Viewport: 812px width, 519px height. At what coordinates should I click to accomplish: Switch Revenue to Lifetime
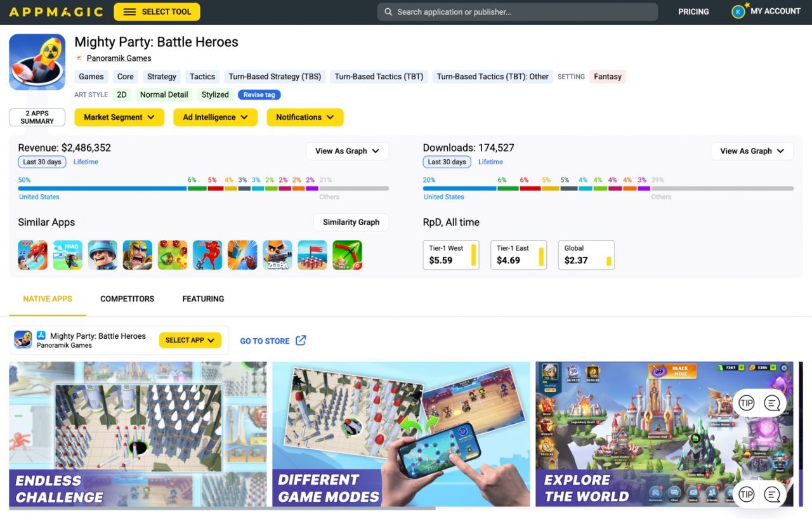86,162
